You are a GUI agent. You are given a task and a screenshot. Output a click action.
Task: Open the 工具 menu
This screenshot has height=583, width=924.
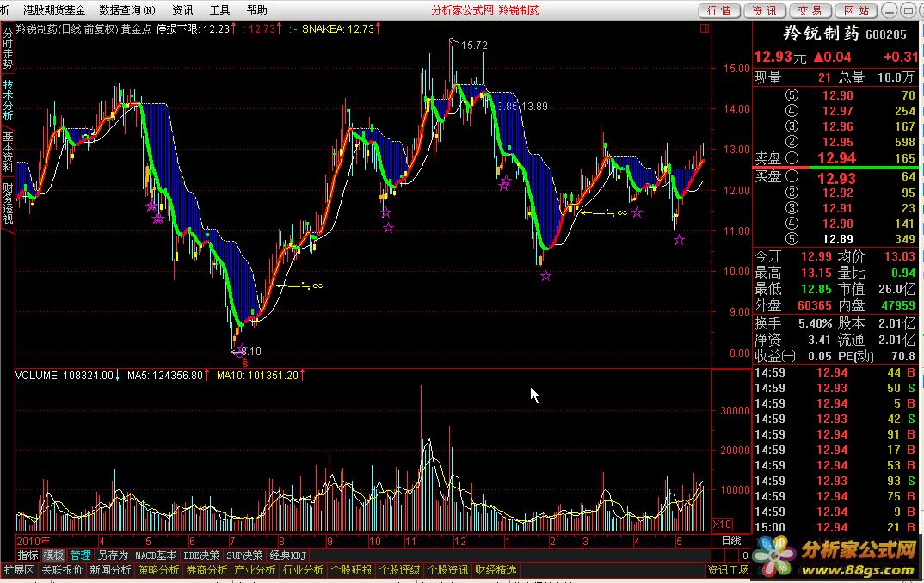coord(219,10)
